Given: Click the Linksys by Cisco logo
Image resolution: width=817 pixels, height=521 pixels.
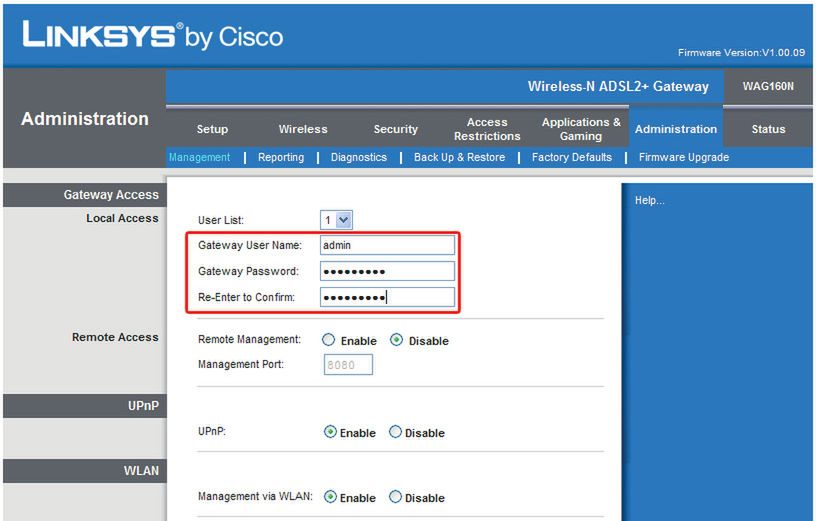Looking at the screenshot, I should [153, 35].
